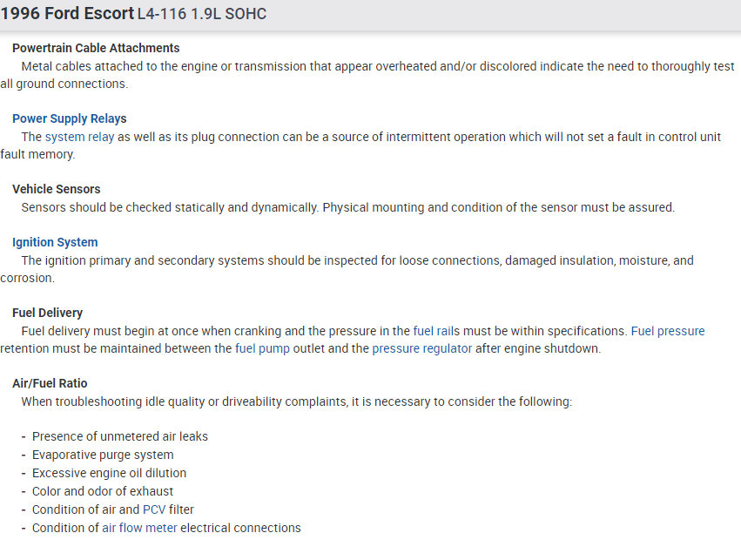The width and height of the screenshot is (741, 560).
Task: Open the pressure regulator link
Action: click(421, 348)
